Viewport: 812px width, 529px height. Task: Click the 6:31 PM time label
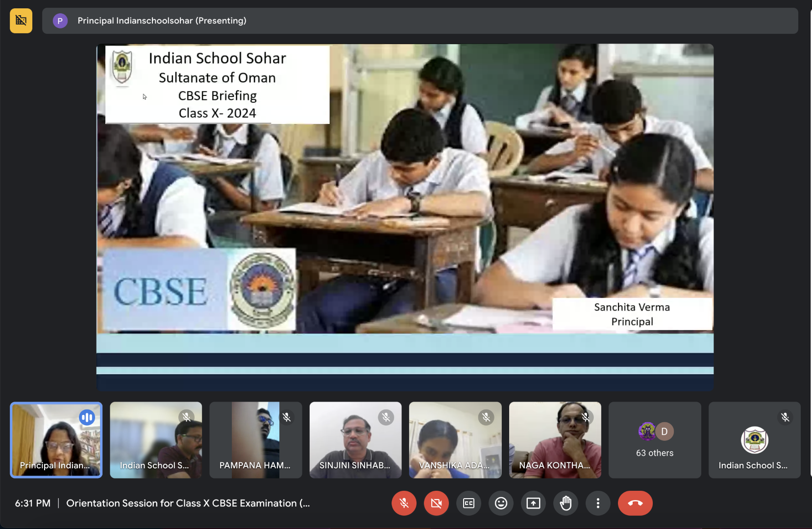tap(33, 503)
